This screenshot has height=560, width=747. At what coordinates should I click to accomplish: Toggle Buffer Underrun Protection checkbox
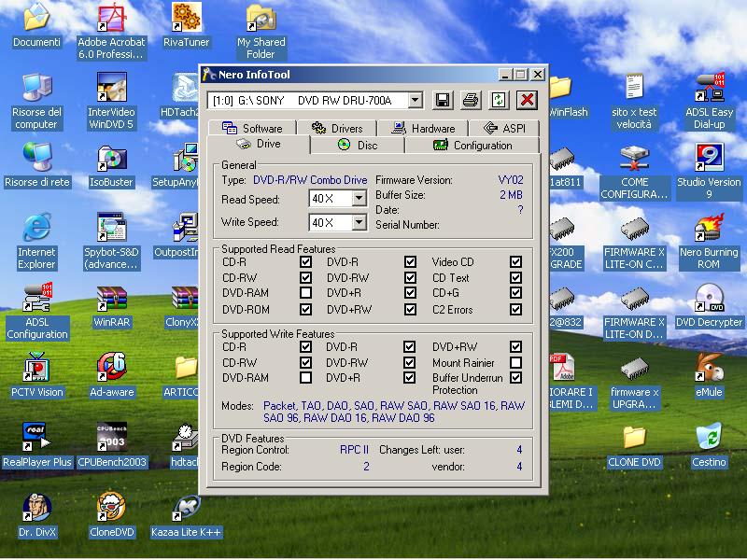[x=515, y=378]
